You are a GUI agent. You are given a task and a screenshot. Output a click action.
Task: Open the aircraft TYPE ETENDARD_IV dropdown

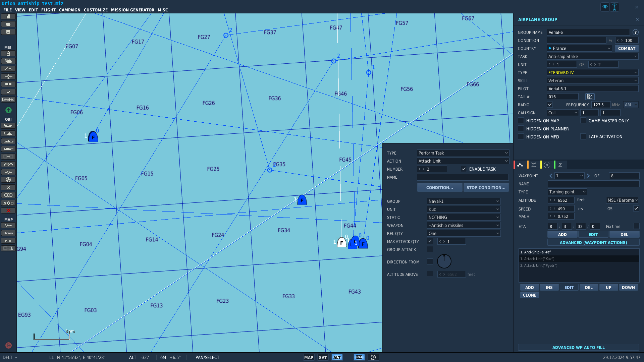593,72
